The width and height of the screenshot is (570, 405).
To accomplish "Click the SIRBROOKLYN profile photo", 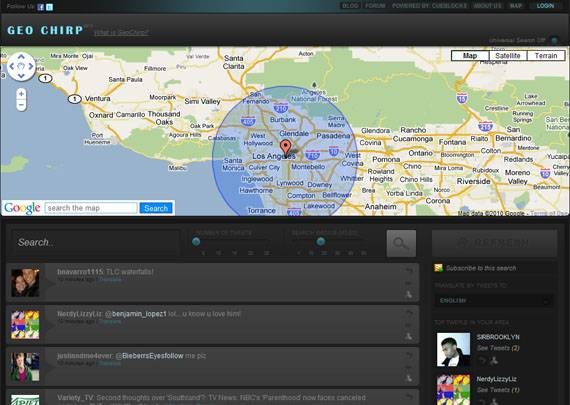I will click(x=453, y=349).
